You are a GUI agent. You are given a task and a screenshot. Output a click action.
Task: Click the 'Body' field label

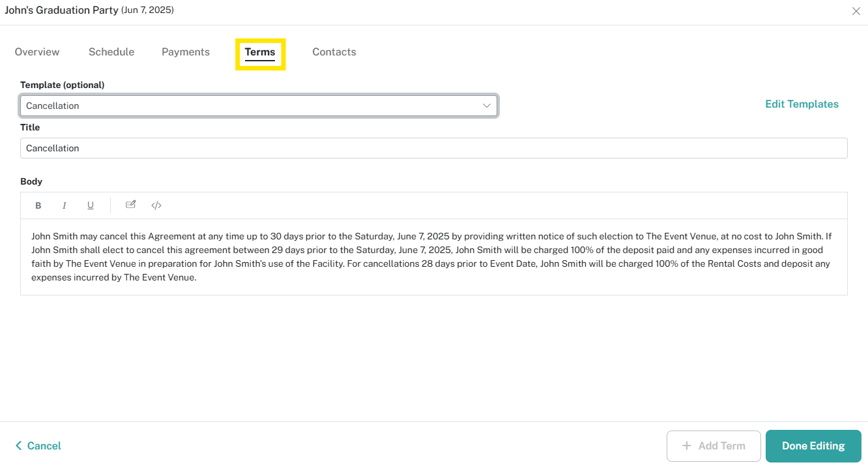(x=31, y=181)
